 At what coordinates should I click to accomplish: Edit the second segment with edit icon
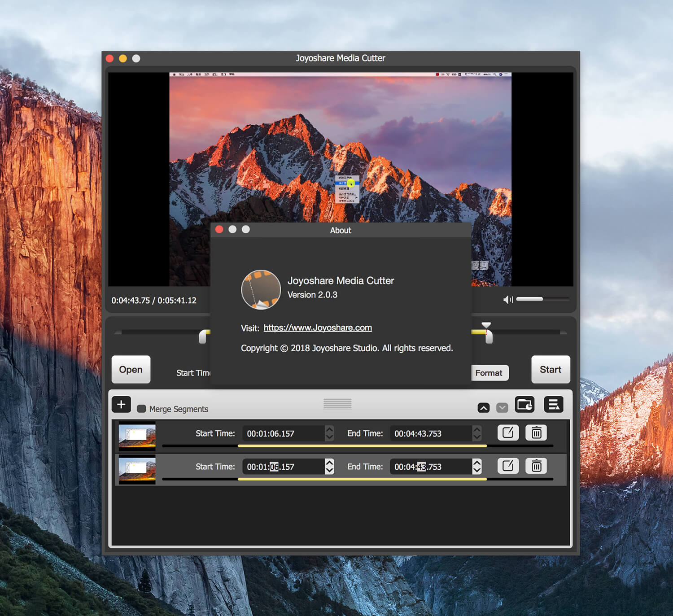pyautogui.click(x=508, y=466)
